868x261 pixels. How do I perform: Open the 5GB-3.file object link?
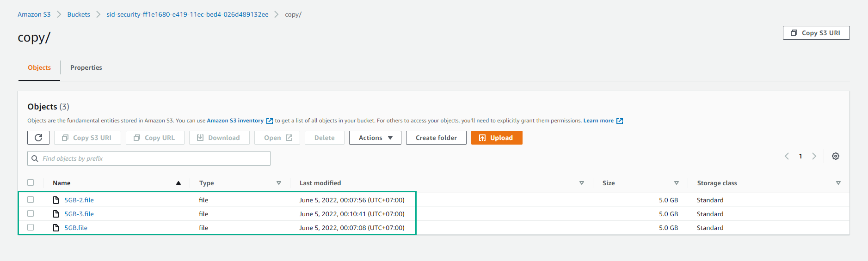(79, 214)
